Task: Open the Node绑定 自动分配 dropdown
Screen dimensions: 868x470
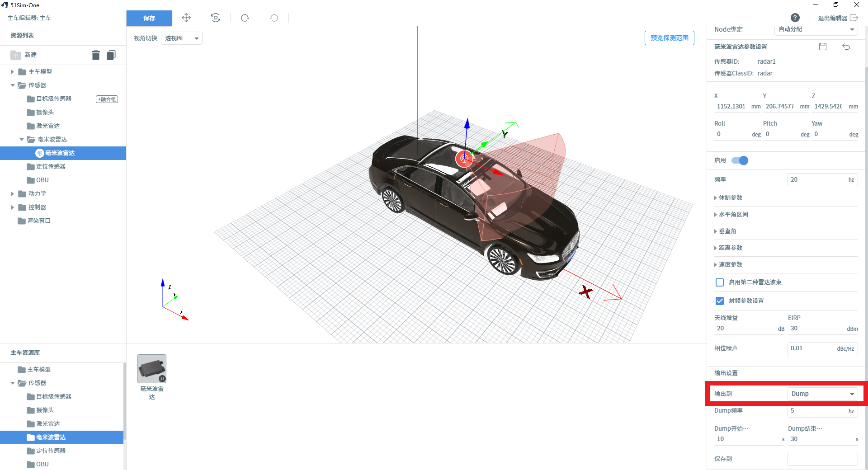Action: click(x=816, y=29)
